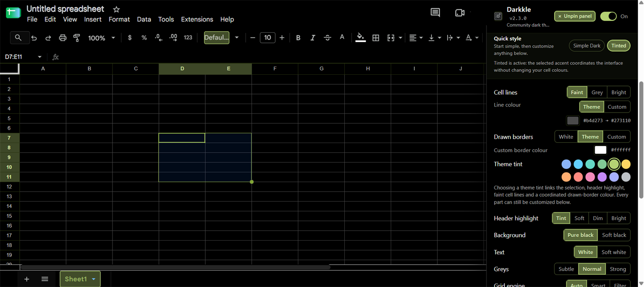Screen dimensions: 644x287
Task: Switch Background to Soft black
Action: click(x=614, y=235)
